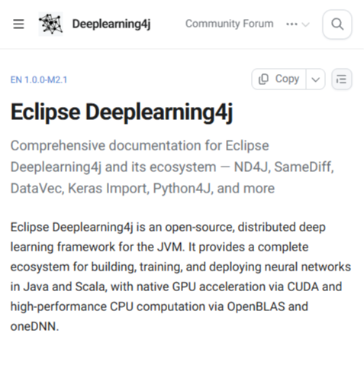Open the Community Forum link
364x366 pixels.
click(229, 24)
